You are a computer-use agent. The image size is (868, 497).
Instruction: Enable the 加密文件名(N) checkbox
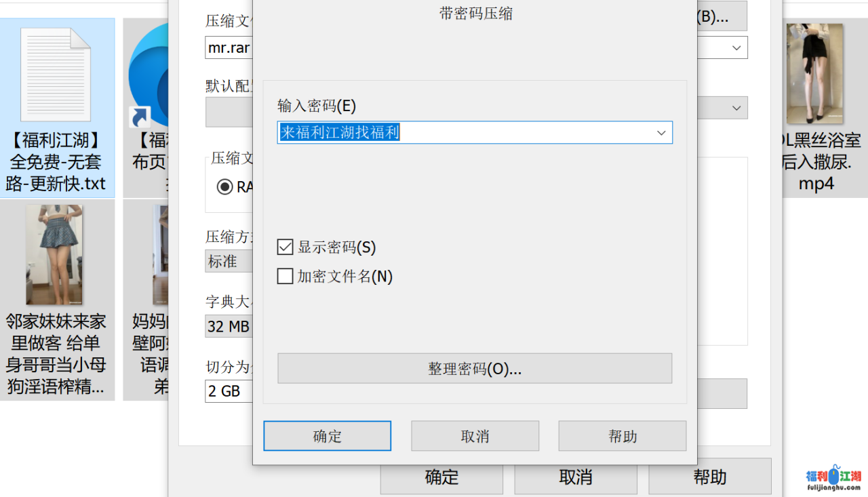(285, 276)
